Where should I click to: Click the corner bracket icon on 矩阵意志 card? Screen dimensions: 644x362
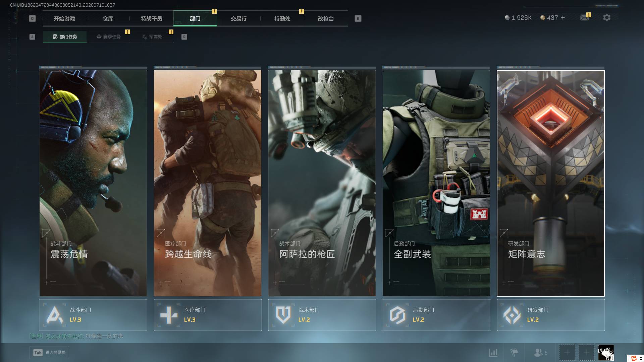click(504, 233)
